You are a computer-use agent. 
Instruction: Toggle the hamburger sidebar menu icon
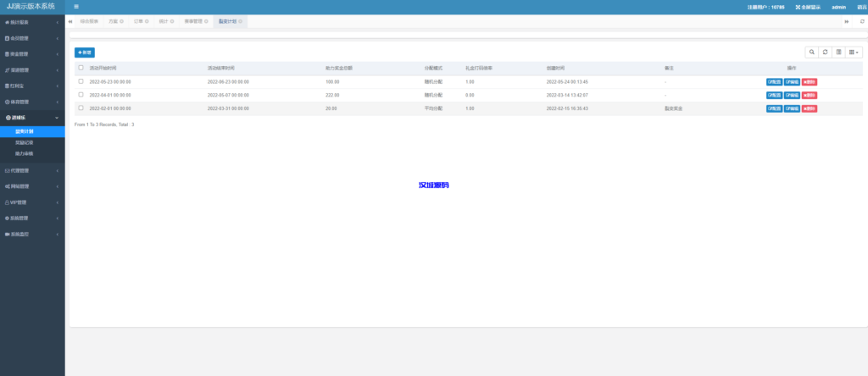(x=76, y=7)
